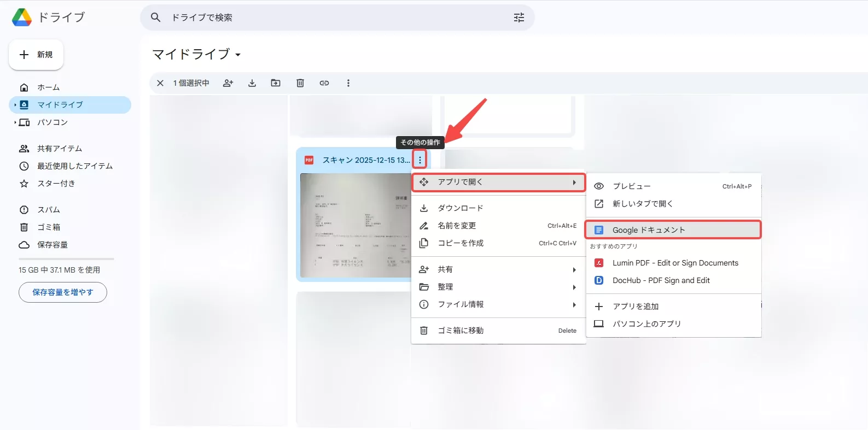Open ホーム in sidebar
The height and width of the screenshot is (430, 868).
click(x=70, y=87)
